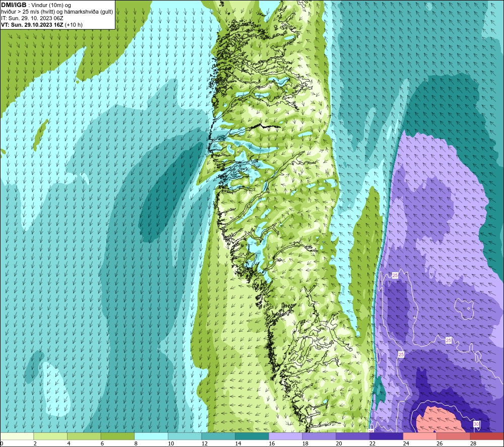Click the legend scale value "8"
Image resolution: width=504 pixels, height=447 pixels.
click(x=136, y=443)
